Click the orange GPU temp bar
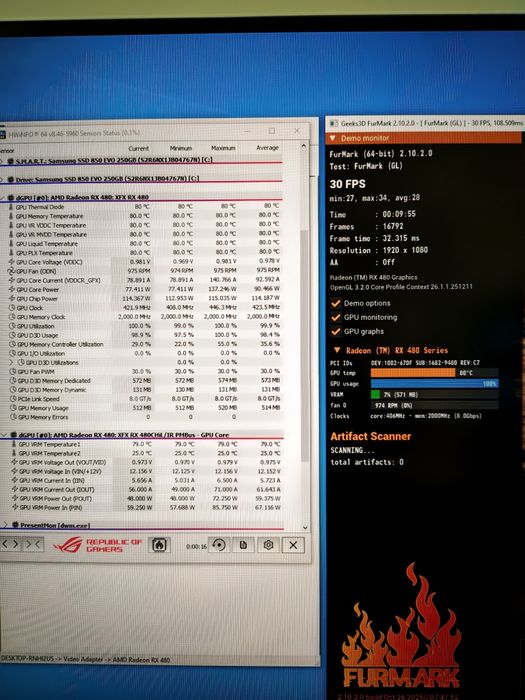Screen dimensions: 525x700 tap(413, 373)
